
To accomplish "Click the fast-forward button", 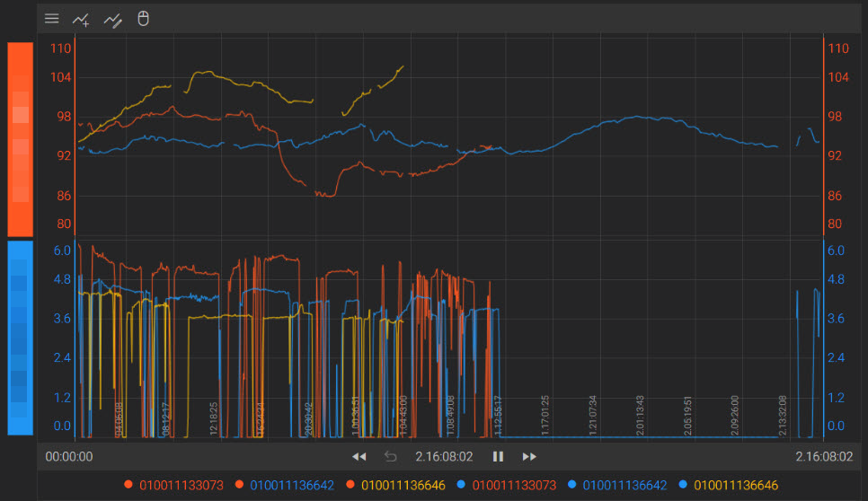I will tap(529, 457).
